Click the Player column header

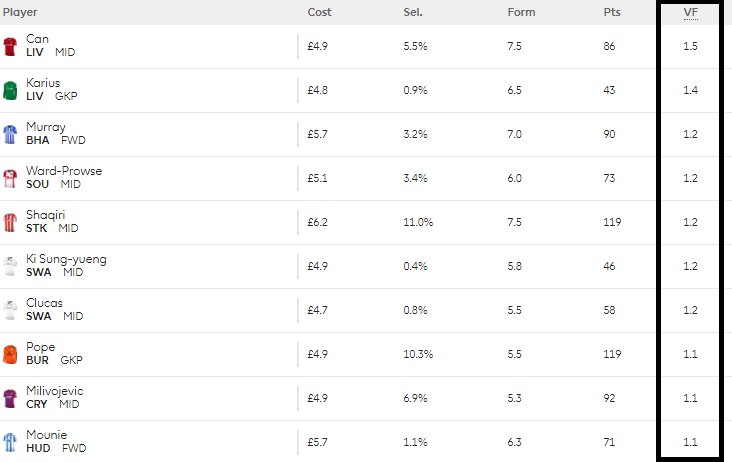[x=20, y=12]
